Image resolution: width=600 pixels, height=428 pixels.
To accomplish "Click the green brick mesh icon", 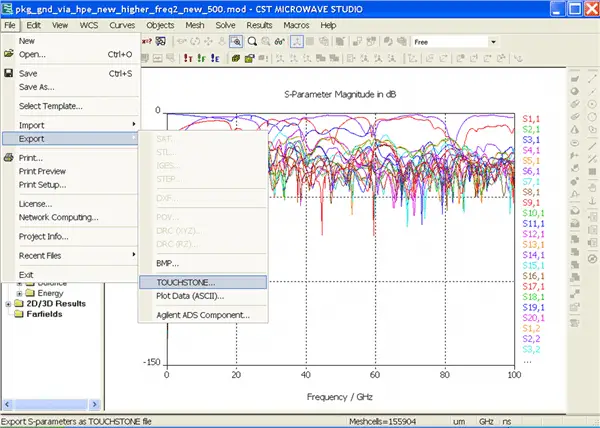I will click(x=236, y=59).
